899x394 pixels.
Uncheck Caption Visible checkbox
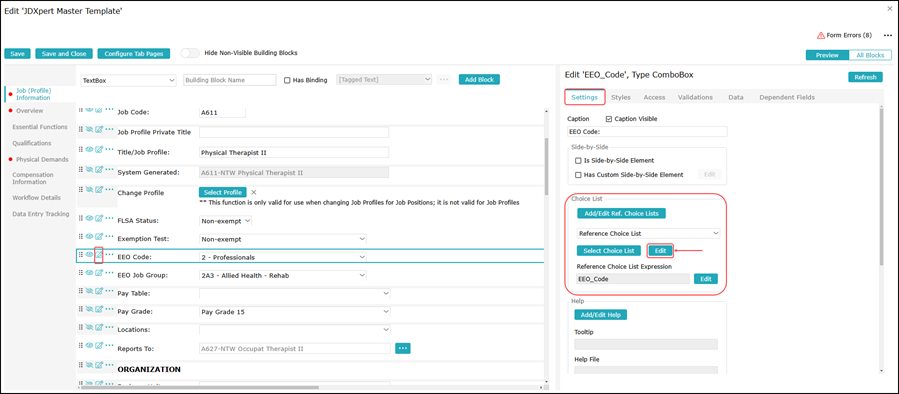609,119
